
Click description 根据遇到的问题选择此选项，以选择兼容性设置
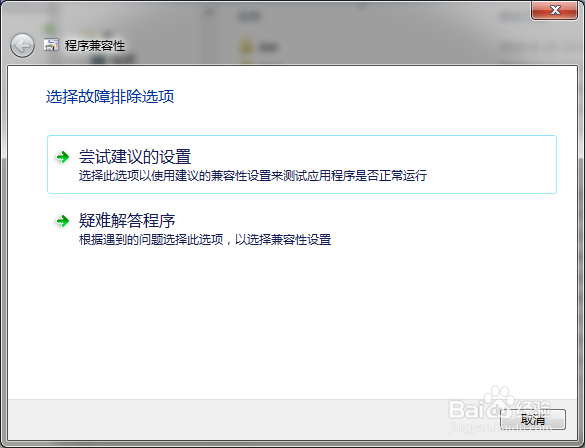(x=205, y=239)
